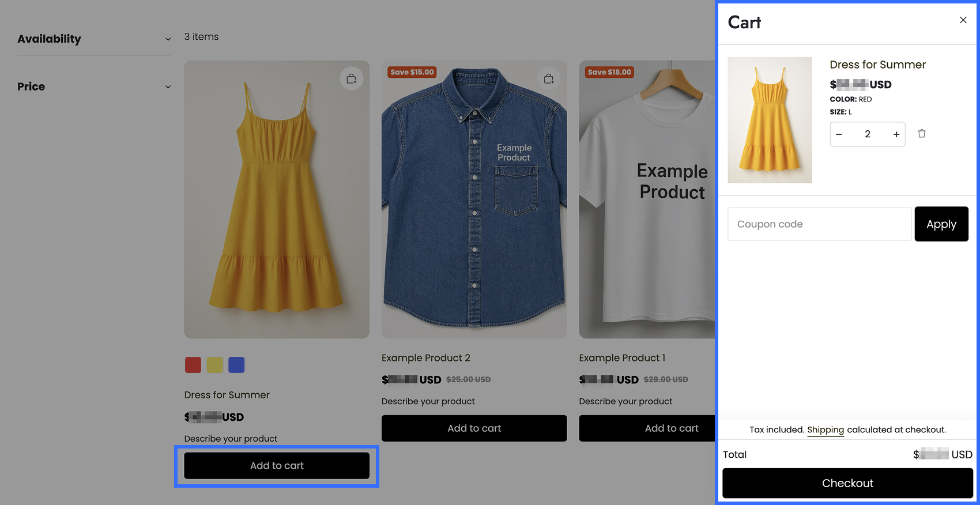
Task: Add Example Product 2 to cart
Action: pos(474,428)
